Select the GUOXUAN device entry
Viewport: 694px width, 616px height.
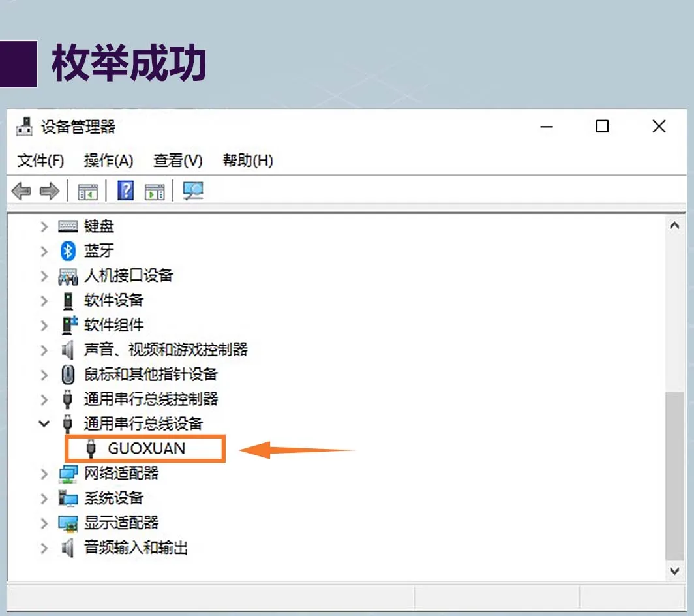pyautogui.click(x=147, y=448)
